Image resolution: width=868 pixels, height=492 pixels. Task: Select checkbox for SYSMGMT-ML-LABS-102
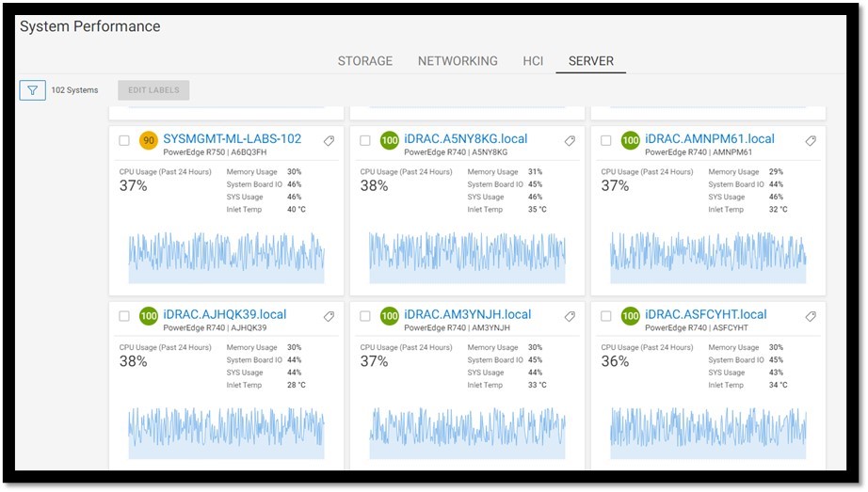point(124,141)
